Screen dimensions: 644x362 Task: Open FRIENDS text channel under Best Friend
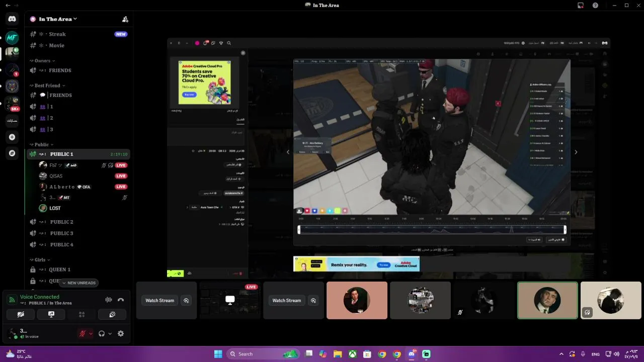[x=78, y=95]
